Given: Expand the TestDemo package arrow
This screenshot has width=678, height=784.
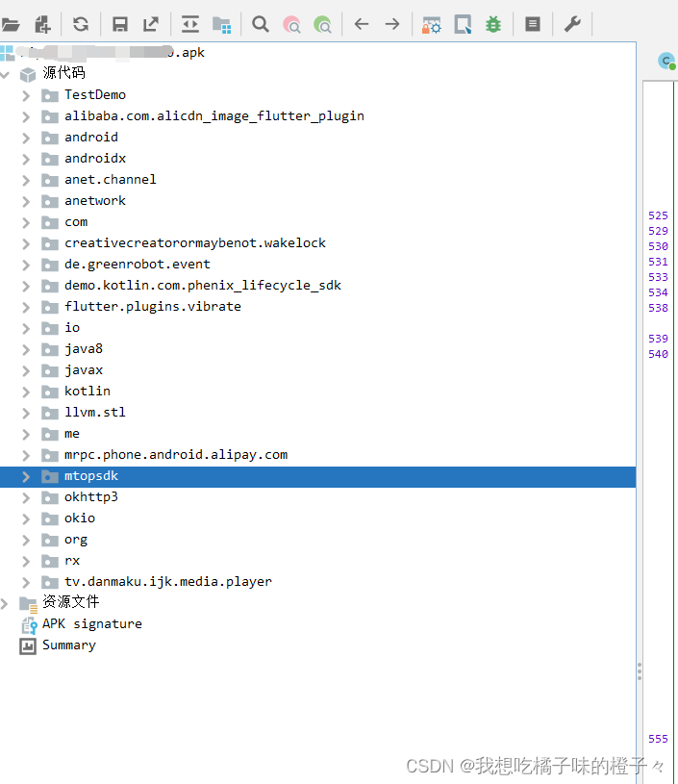Looking at the screenshot, I should pos(27,95).
